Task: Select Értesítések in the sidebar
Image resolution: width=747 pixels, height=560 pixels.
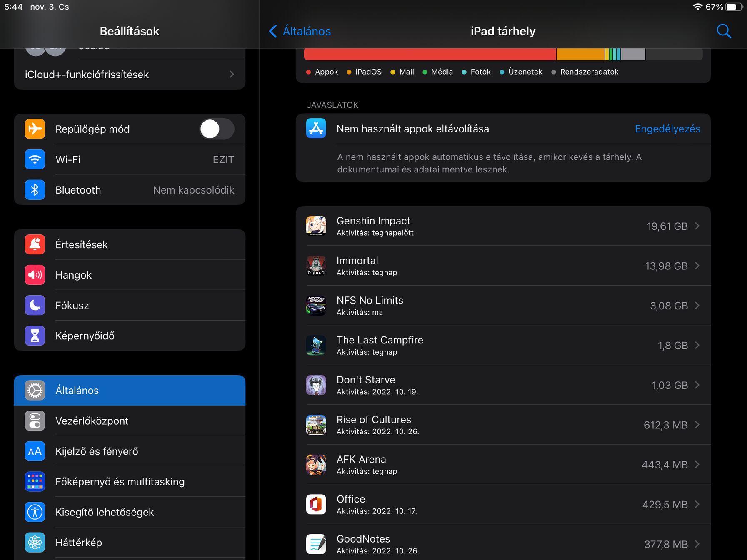Action: [x=130, y=244]
